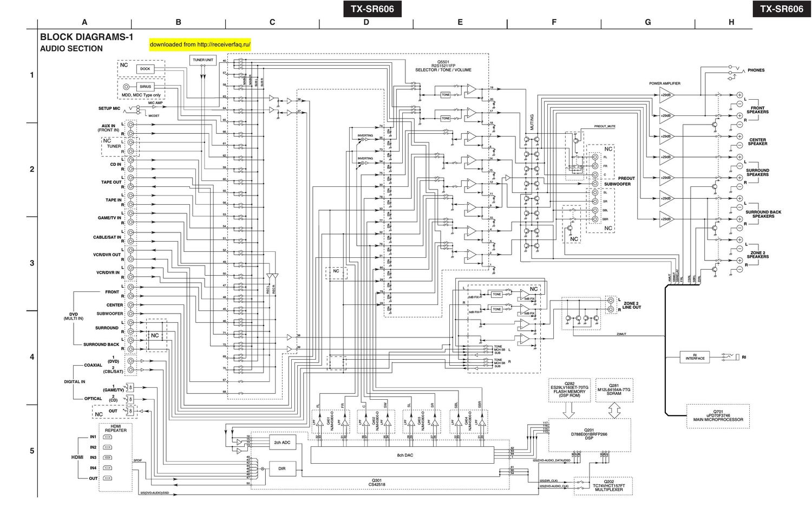
Task: Click the VCR/DVR OUT label
Action: [x=107, y=255]
